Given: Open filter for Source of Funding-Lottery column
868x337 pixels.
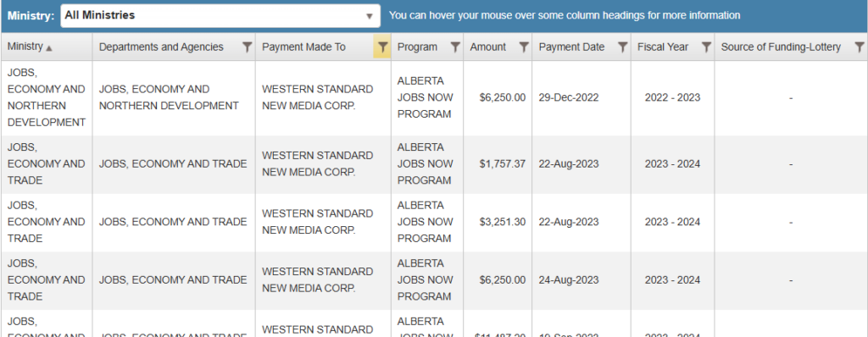Looking at the screenshot, I should tap(860, 47).
